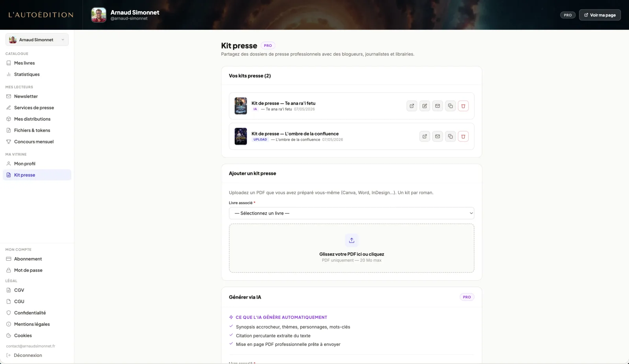Screen dimensions: 629x364
Task: Click the L'AUTOÉDITION logo
Action: coord(41,15)
